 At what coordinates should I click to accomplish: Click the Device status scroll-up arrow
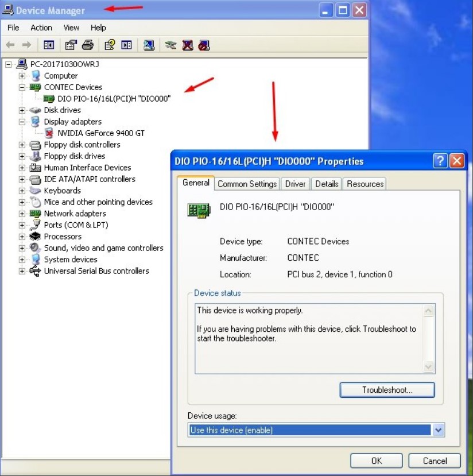click(428, 311)
